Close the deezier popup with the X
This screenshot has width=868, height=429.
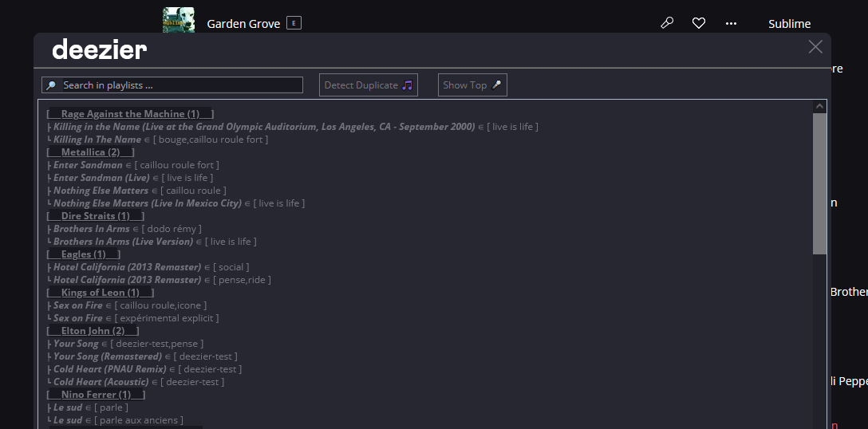(815, 46)
